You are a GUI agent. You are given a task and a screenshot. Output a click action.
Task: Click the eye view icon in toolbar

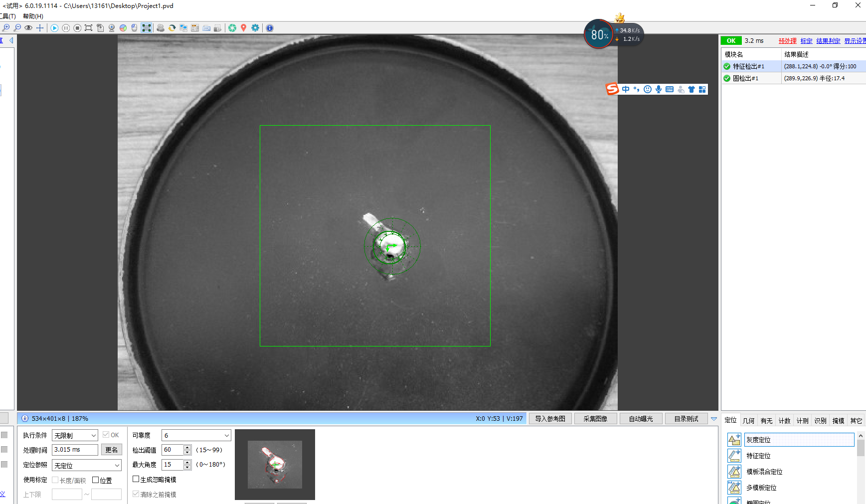click(28, 28)
